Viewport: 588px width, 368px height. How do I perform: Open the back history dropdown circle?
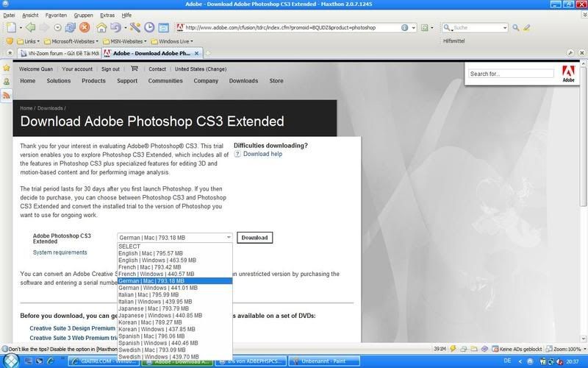point(57,27)
